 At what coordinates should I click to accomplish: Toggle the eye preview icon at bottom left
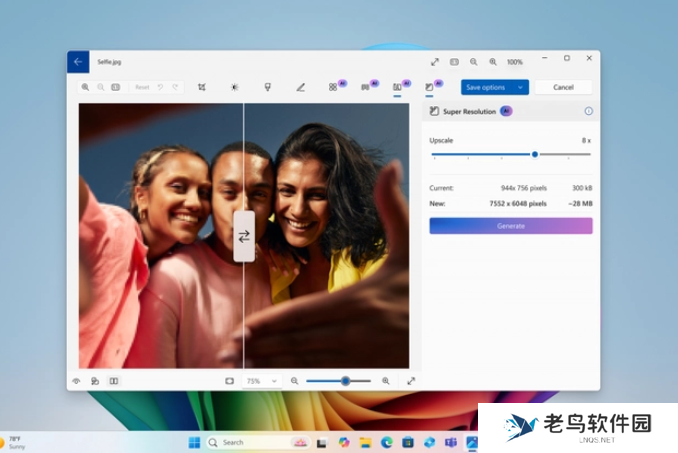[x=76, y=381]
